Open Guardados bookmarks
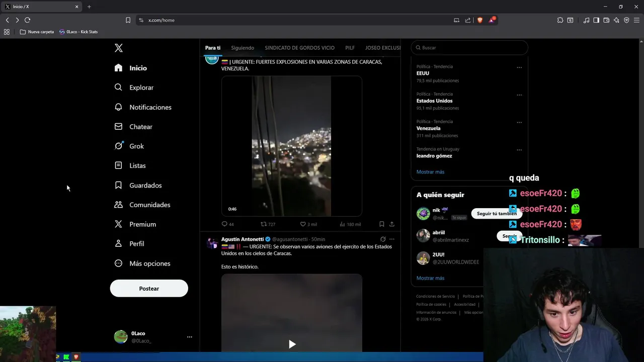The image size is (644, 362). (138, 185)
